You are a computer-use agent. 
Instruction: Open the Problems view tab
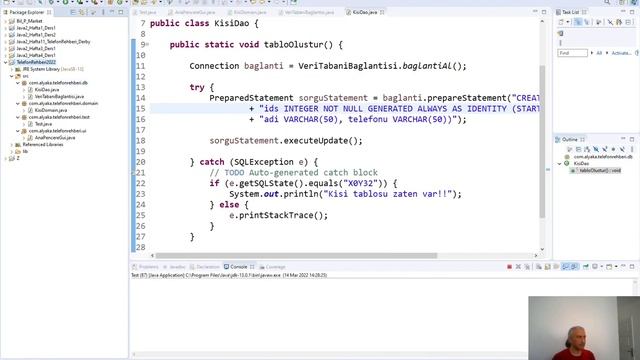(146, 267)
